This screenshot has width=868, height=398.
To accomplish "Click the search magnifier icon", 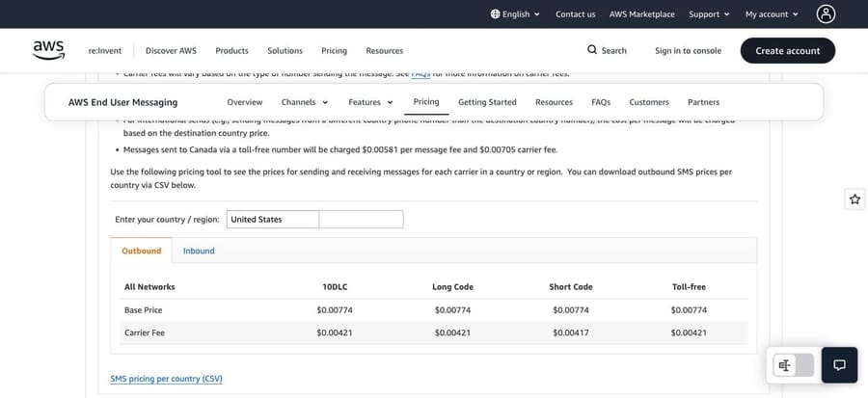I will 592,50.
